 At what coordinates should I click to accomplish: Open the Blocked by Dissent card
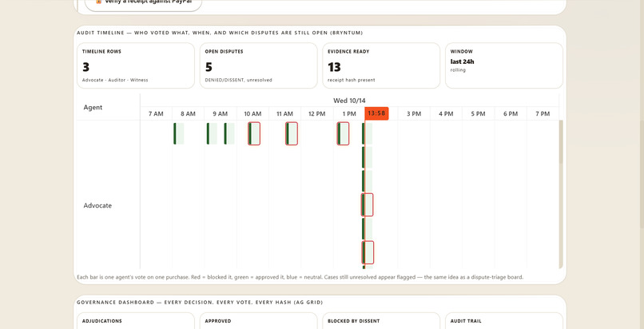[x=381, y=321]
